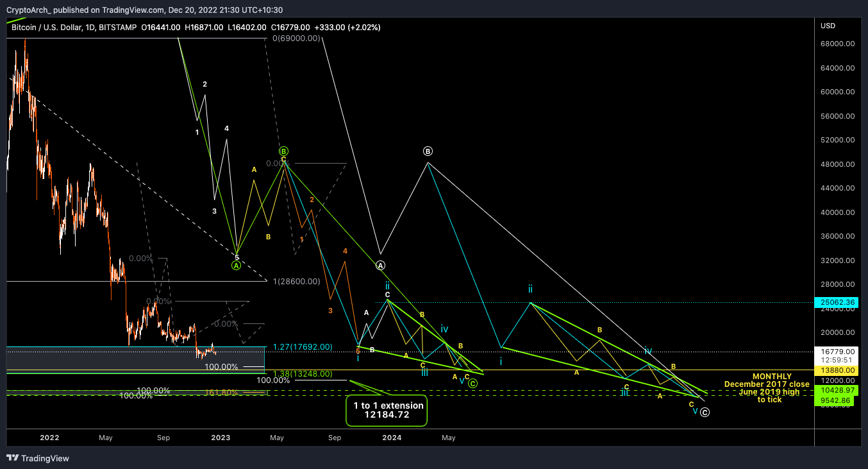Click the 32000.00 price axis tick
Viewport: 868px width, 469px height.
(x=838, y=260)
